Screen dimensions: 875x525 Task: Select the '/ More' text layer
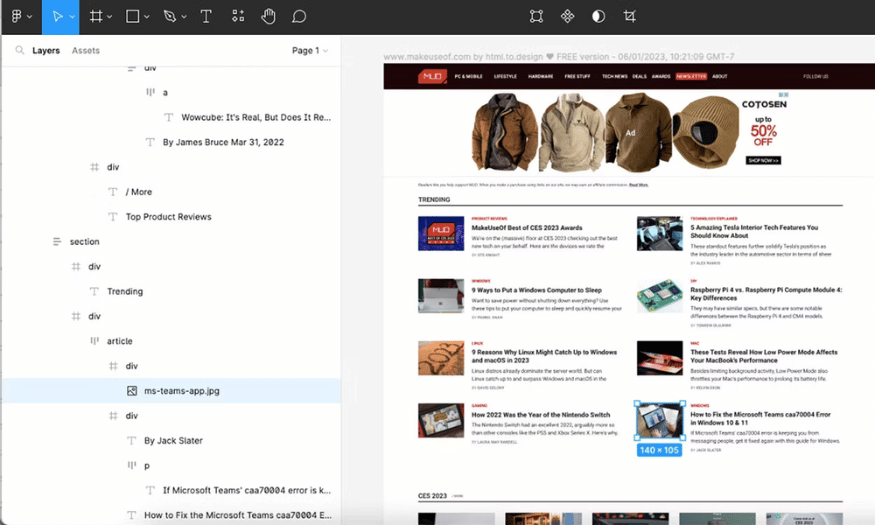click(x=139, y=192)
